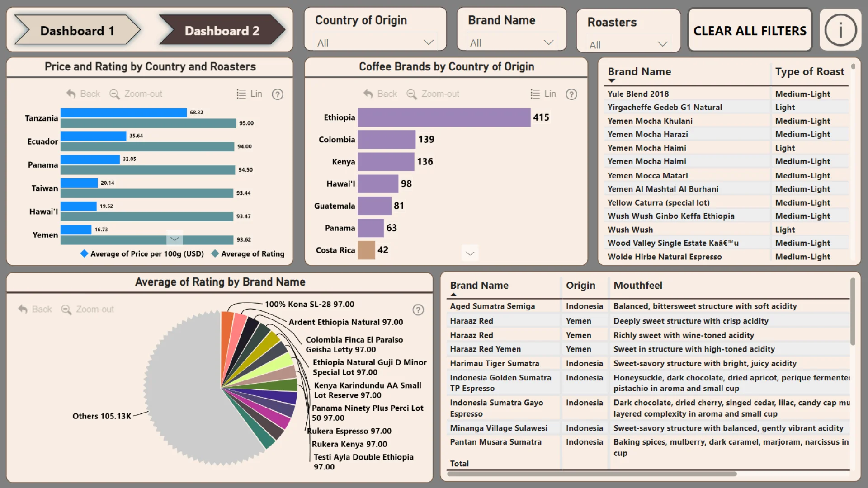Click Ecuador price bar 35.64
Image resolution: width=868 pixels, height=488 pixels.
coord(93,136)
